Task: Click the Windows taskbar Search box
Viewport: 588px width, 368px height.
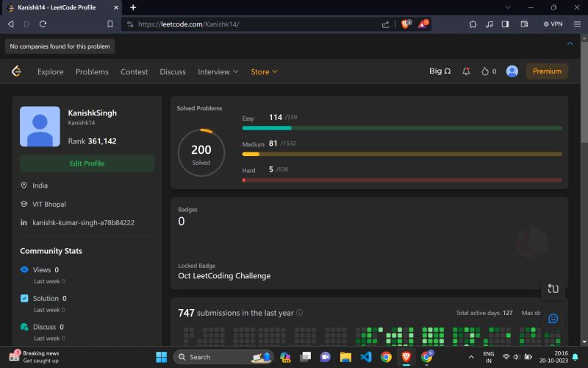Action: pos(223,357)
